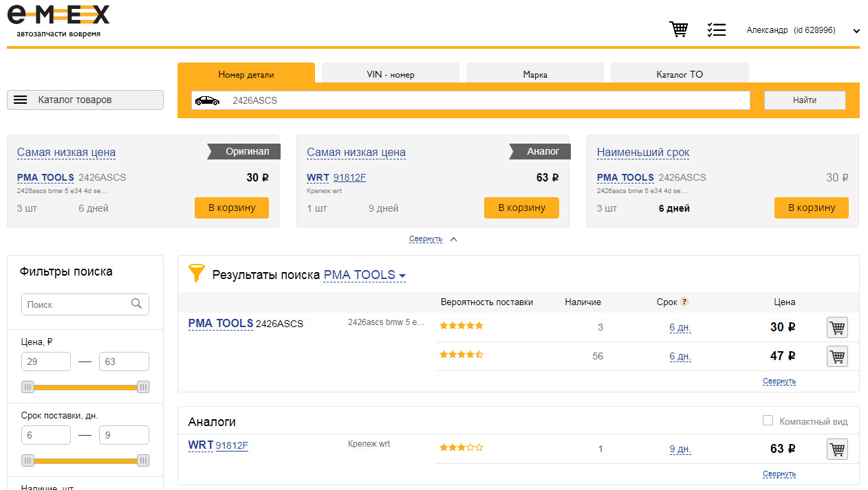Click В корзину on the Оригинал card
The height and width of the screenshot is (490, 868).
(x=232, y=208)
